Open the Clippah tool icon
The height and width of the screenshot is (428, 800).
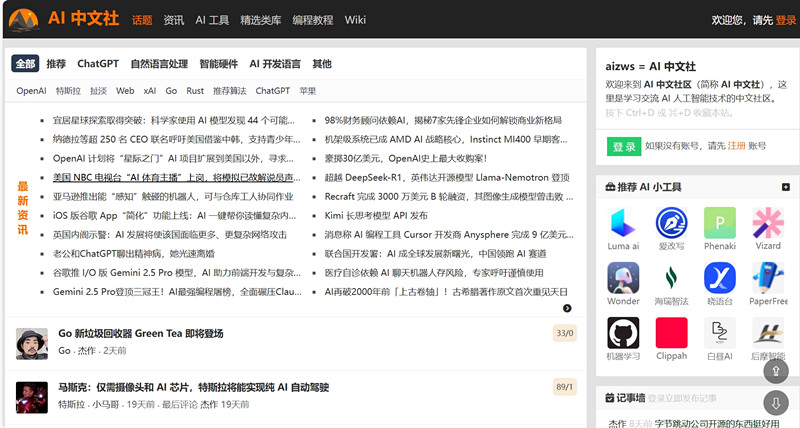671,333
